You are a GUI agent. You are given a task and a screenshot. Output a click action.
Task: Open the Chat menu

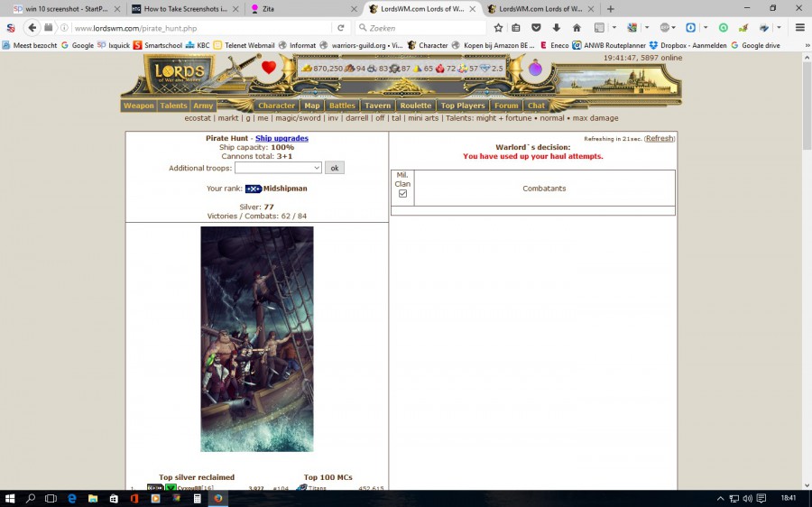(x=536, y=106)
